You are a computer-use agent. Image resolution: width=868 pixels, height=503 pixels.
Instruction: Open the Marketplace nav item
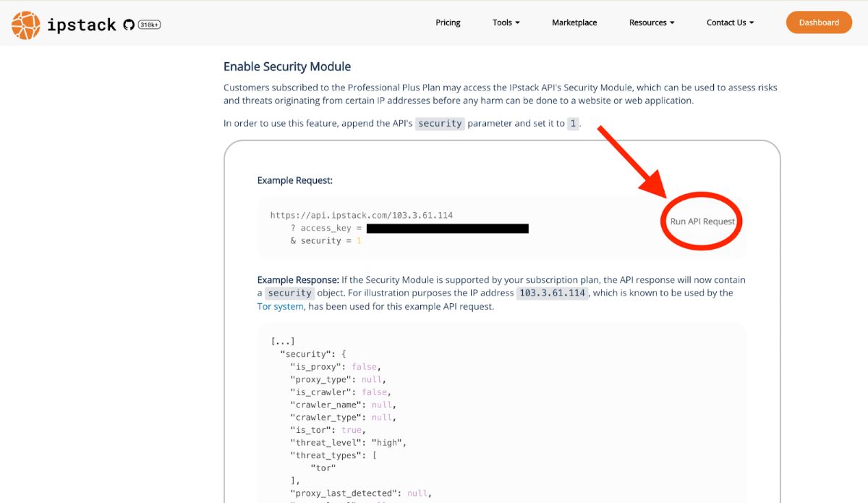pos(574,22)
